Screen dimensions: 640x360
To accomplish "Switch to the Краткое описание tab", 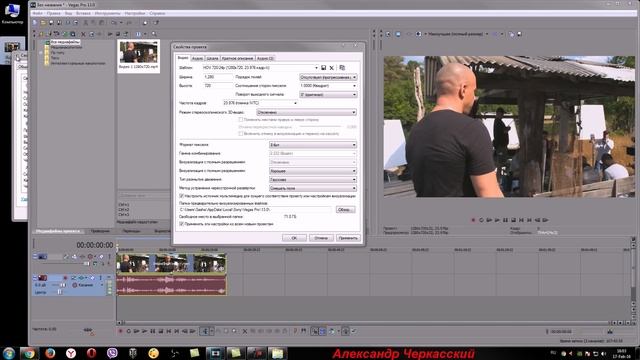I will point(237,58).
